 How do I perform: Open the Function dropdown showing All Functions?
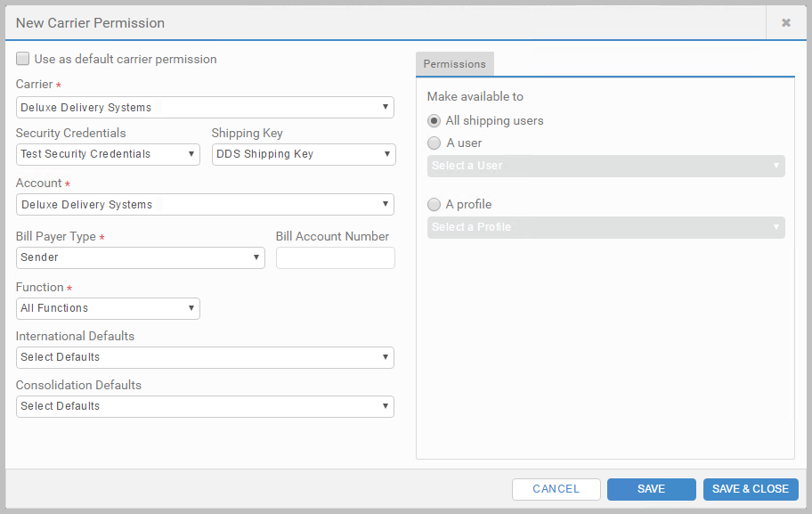[108, 308]
